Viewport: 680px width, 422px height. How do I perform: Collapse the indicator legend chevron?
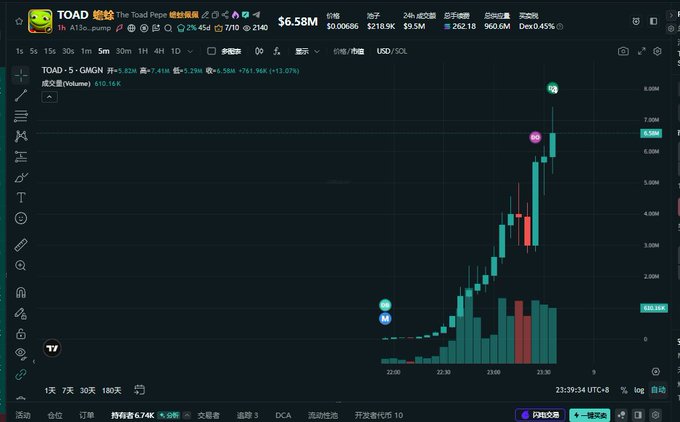coord(49,97)
